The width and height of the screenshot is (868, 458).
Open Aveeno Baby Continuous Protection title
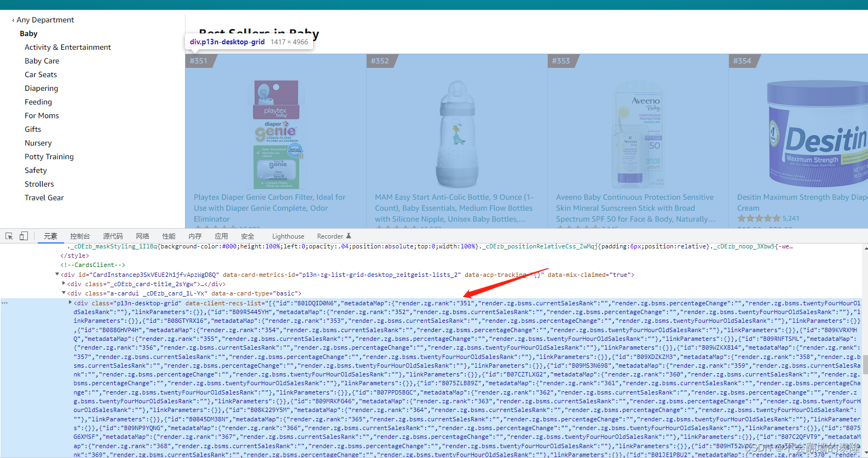click(636, 208)
